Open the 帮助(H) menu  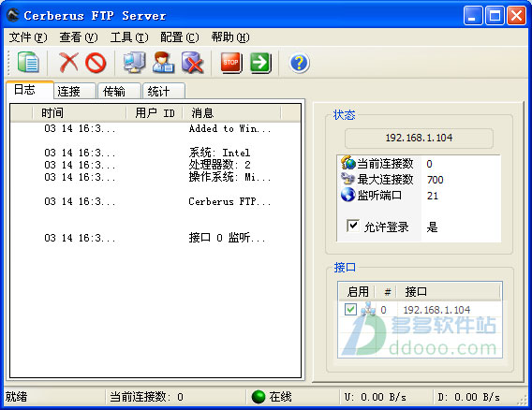230,37
